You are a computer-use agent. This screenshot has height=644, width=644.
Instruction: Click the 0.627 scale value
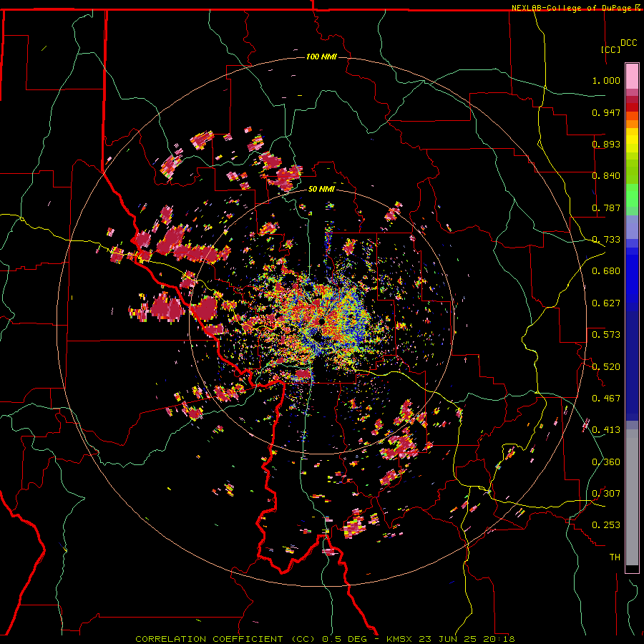tap(606, 303)
